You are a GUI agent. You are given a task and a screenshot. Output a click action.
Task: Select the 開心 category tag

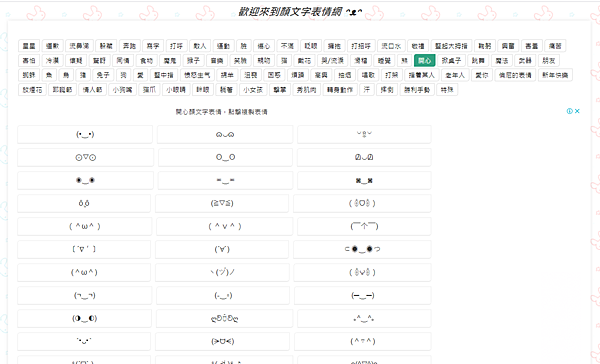(x=424, y=60)
